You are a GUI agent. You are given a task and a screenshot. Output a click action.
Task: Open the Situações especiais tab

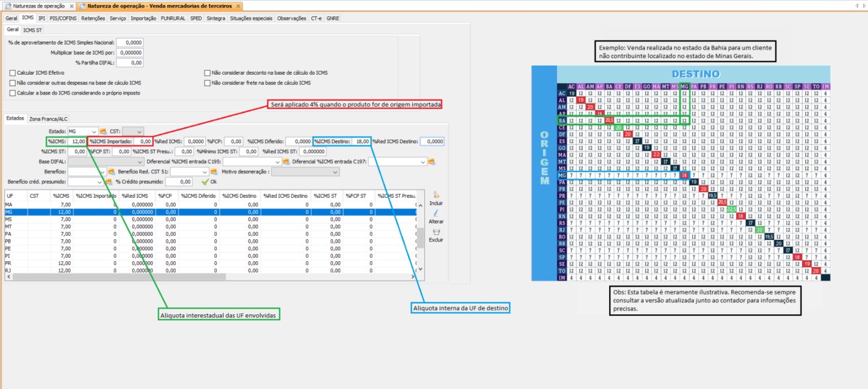(x=250, y=18)
